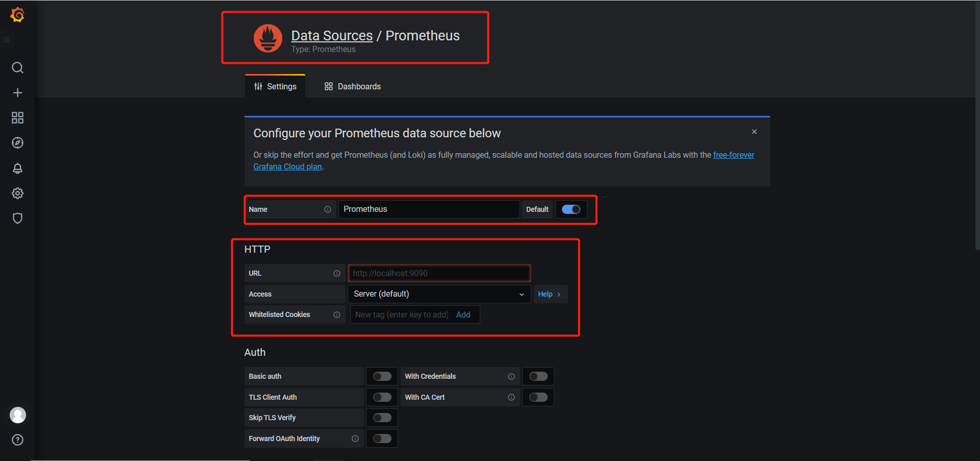This screenshot has height=461, width=980.
Task: Expand the Access Help section
Action: click(x=550, y=294)
